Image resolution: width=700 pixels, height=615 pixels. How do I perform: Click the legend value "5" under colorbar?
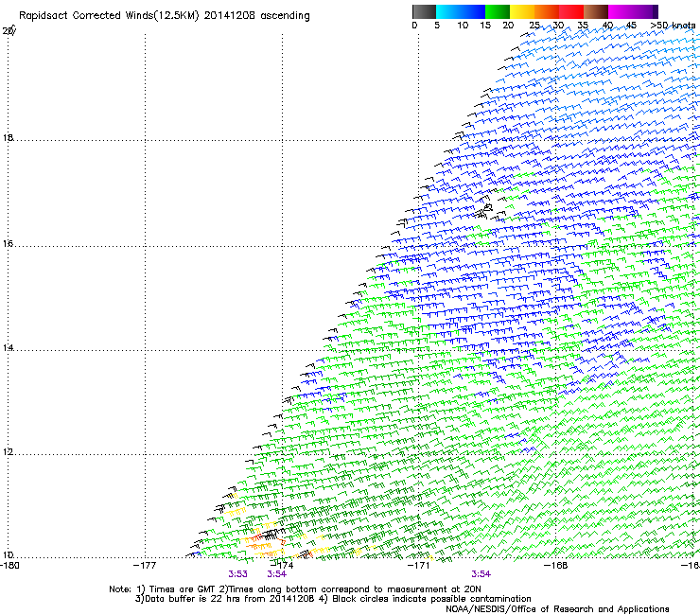click(x=437, y=26)
